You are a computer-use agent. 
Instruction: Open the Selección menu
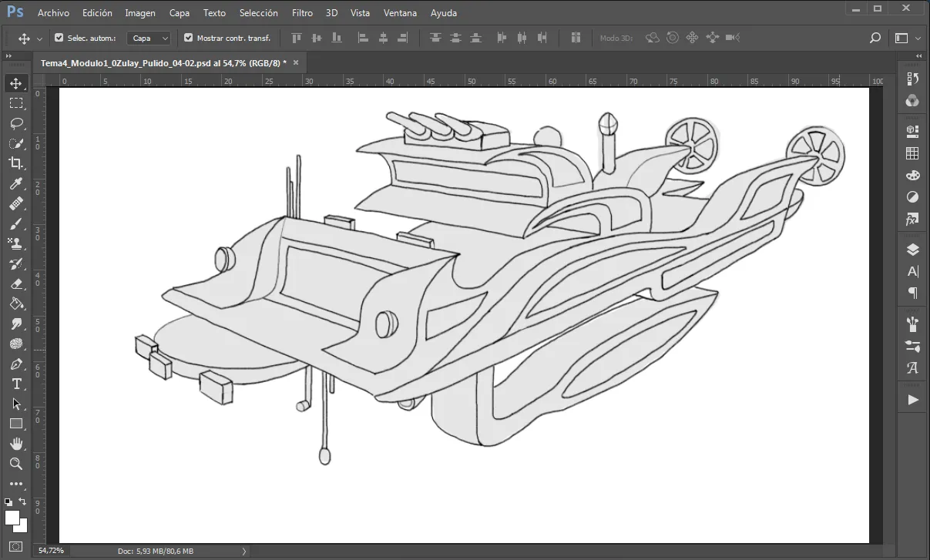point(259,13)
